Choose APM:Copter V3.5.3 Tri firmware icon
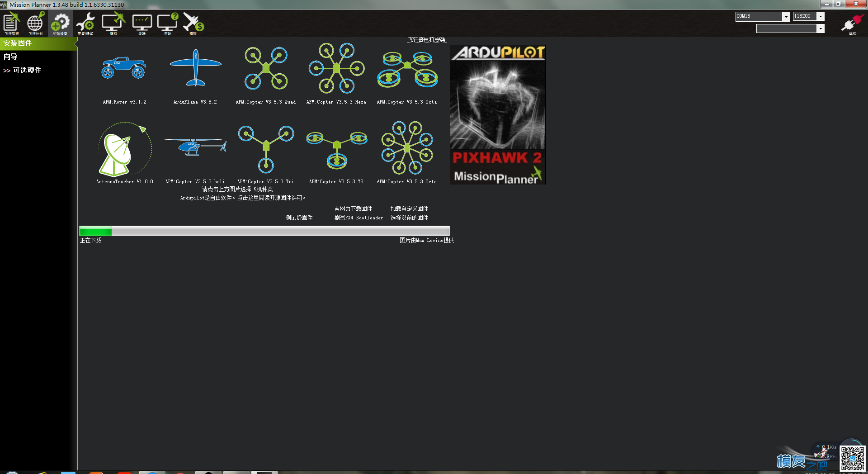868x474 pixels. click(266, 149)
